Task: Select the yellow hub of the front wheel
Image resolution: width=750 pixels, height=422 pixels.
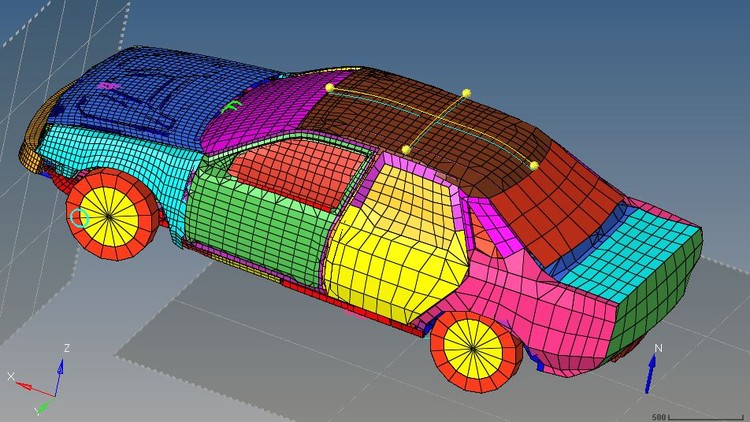Action: [x=110, y=217]
